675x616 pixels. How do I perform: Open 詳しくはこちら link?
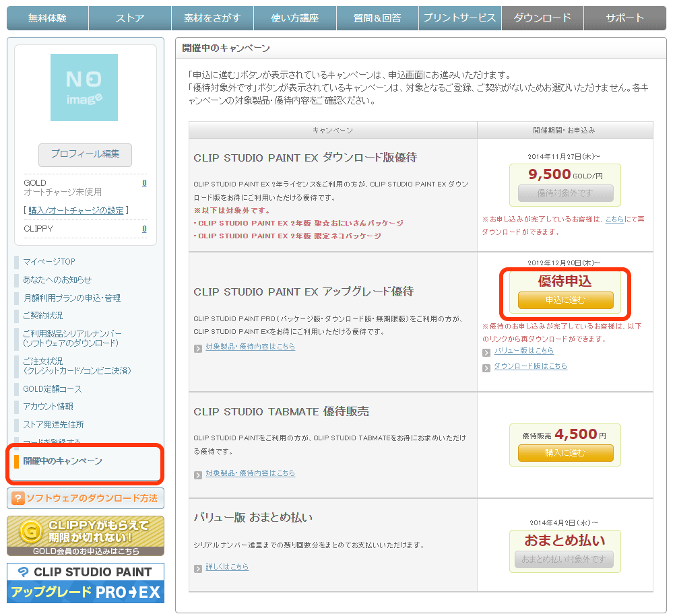227,567
